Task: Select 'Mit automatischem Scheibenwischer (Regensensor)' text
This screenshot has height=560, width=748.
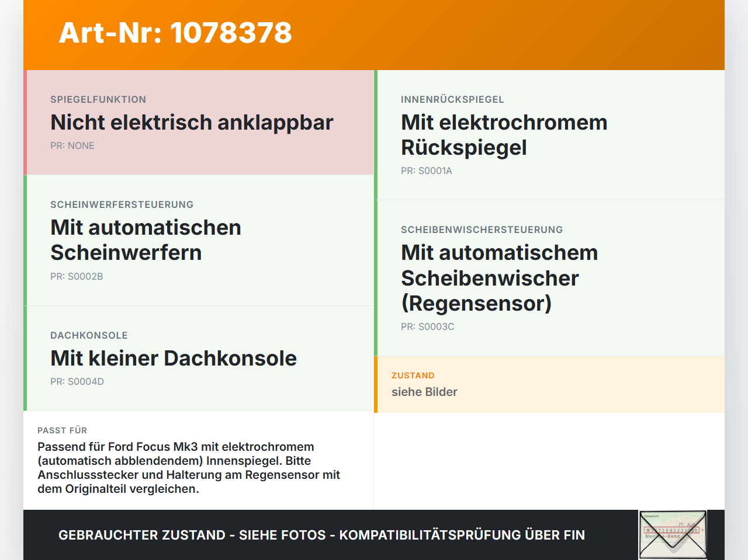Action: 500,278
